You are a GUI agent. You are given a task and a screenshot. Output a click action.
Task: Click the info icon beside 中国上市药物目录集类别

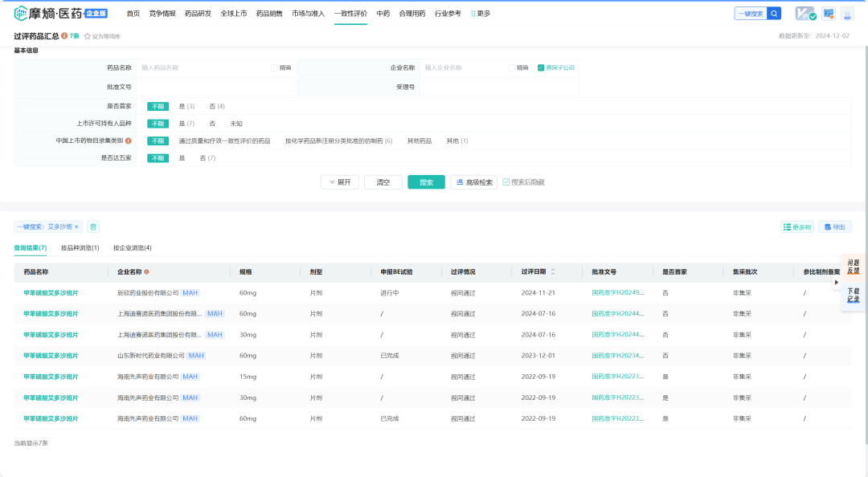click(129, 141)
